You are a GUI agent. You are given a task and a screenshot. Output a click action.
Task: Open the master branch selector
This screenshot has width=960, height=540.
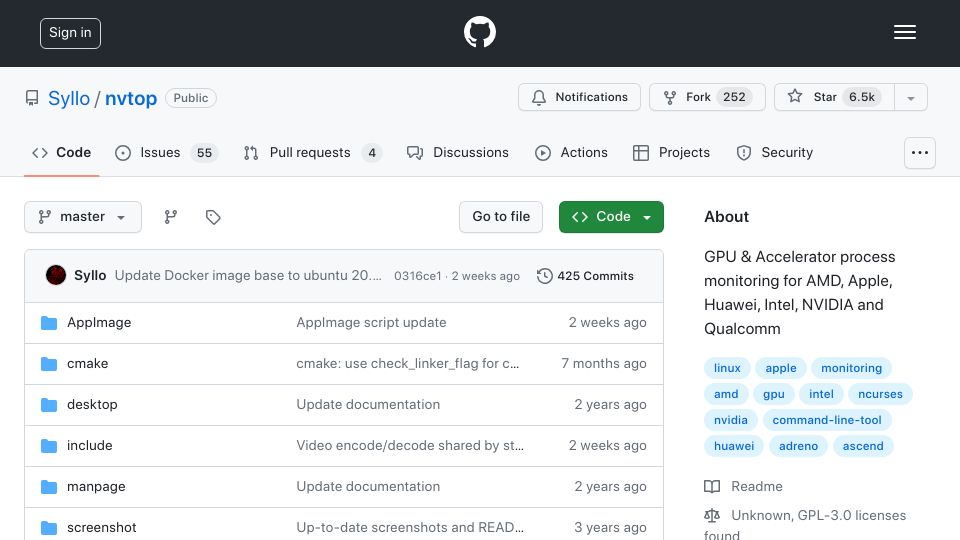(x=83, y=217)
